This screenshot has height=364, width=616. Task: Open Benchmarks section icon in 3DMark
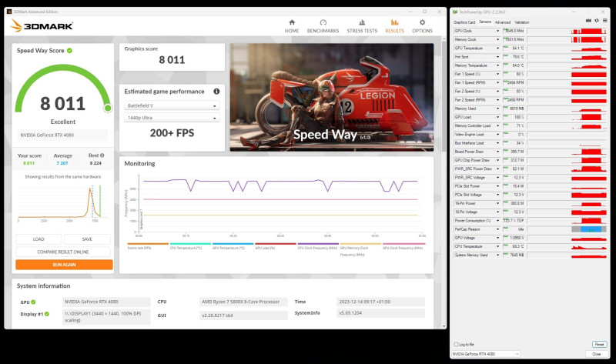[323, 22]
